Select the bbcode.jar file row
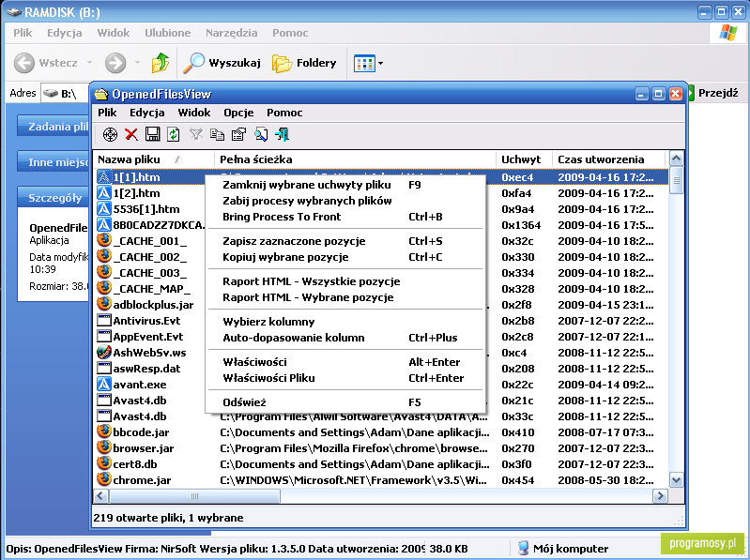This screenshot has height=560, width=750. click(381, 432)
